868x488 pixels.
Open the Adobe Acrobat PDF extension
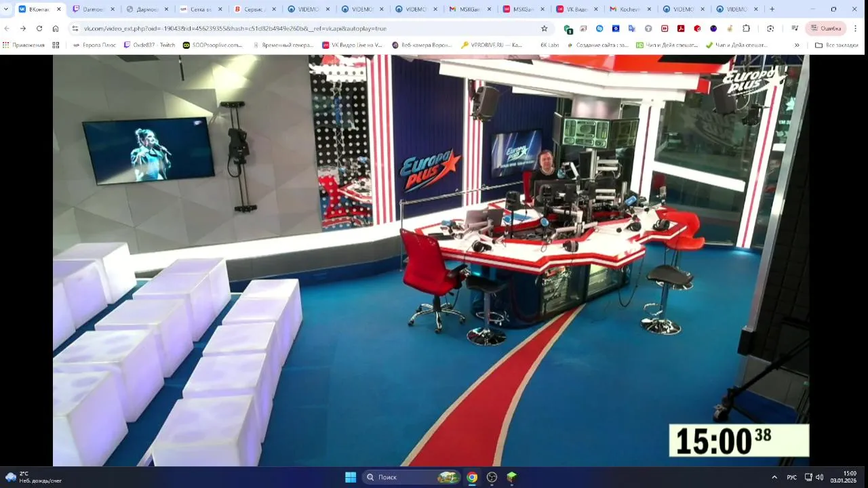tap(681, 28)
